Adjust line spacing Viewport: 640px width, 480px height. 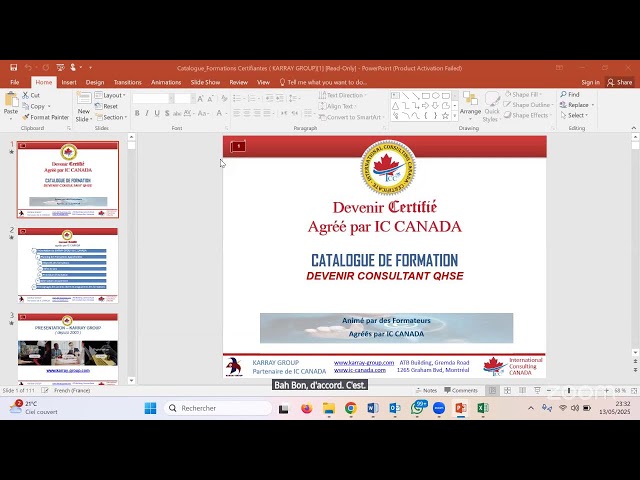click(x=294, y=99)
